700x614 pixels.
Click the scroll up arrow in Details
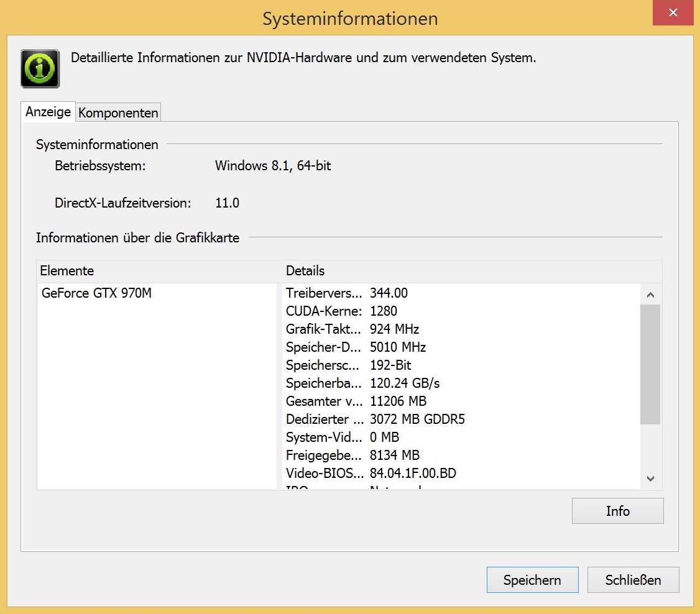click(x=650, y=295)
